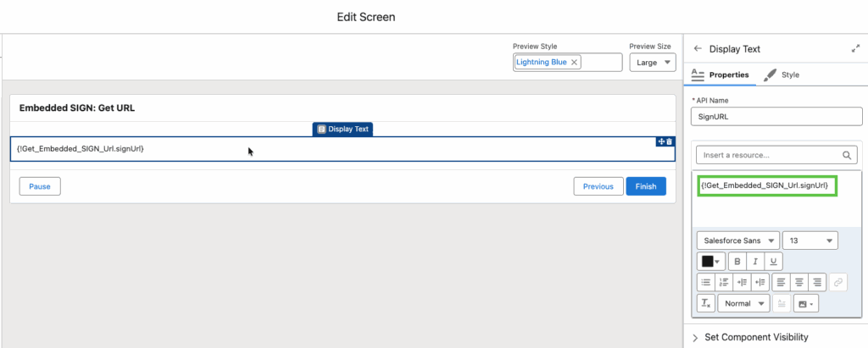Click the API Name field containing SignURL

click(x=776, y=116)
